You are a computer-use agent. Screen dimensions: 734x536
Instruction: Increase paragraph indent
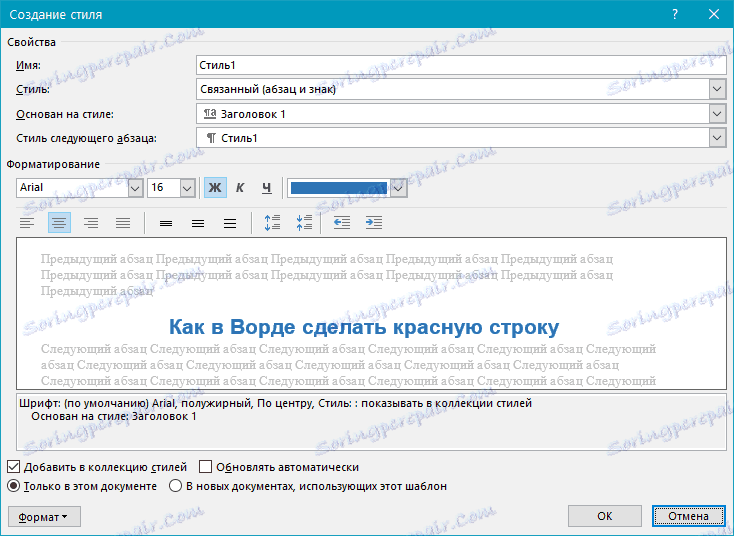click(x=374, y=223)
